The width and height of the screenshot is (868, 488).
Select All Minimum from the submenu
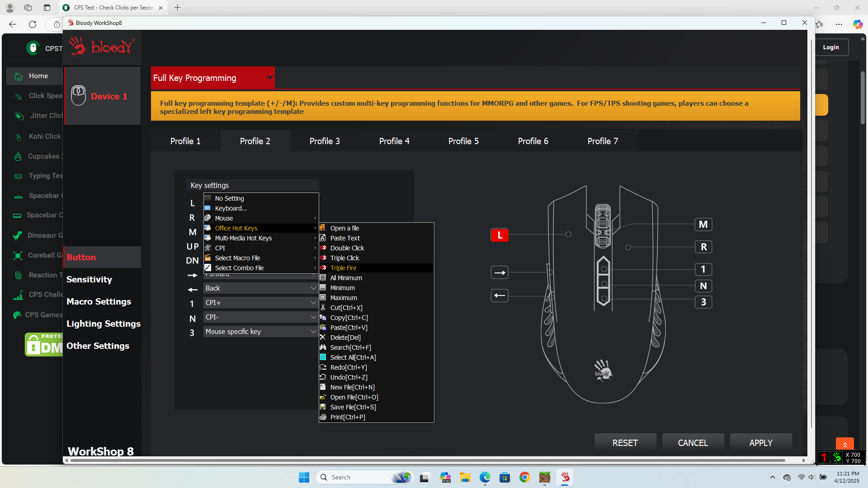pyautogui.click(x=376, y=278)
